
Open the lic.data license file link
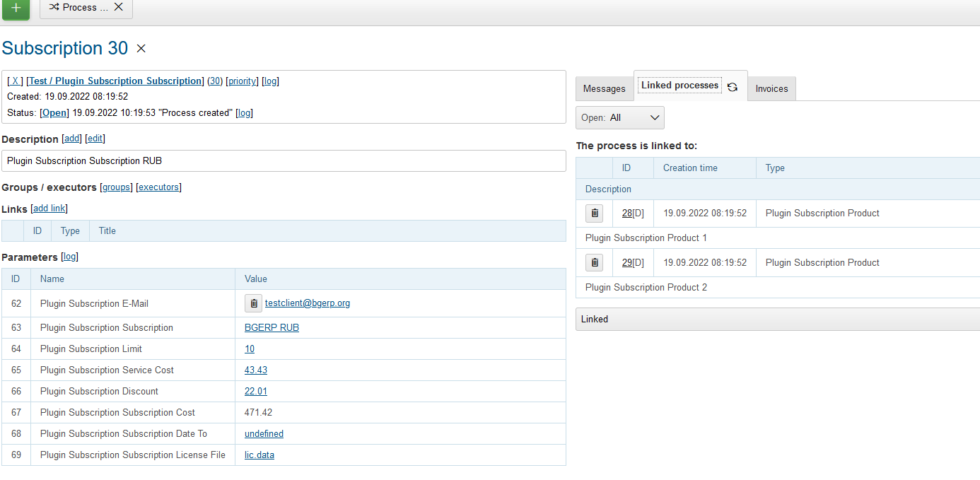click(x=259, y=455)
